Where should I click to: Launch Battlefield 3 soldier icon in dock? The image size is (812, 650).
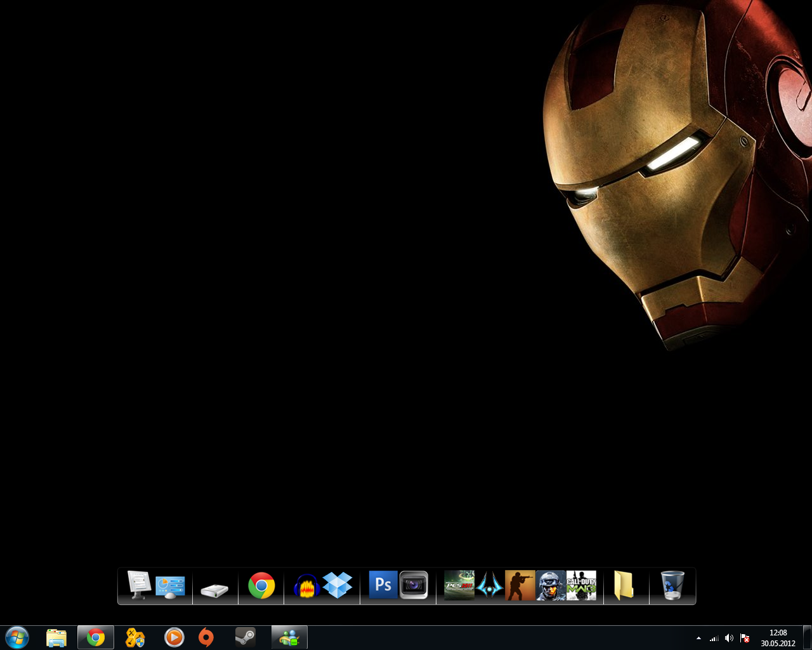pos(550,585)
